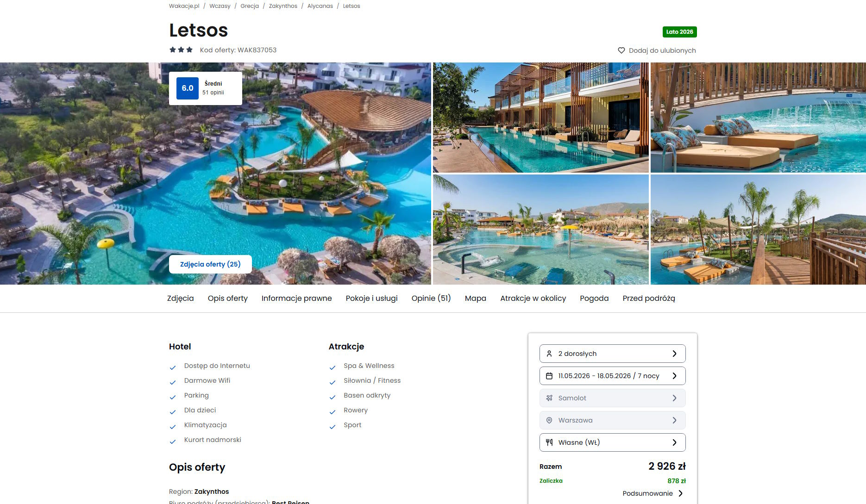This screenshot has width=866, height=504.
Task: Click the person icon in guests field
Action: pyautogui.click(x=549, y=354)
